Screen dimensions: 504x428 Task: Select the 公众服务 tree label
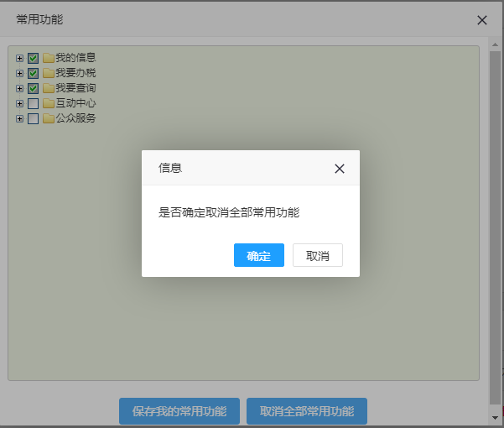click(75, 118)
